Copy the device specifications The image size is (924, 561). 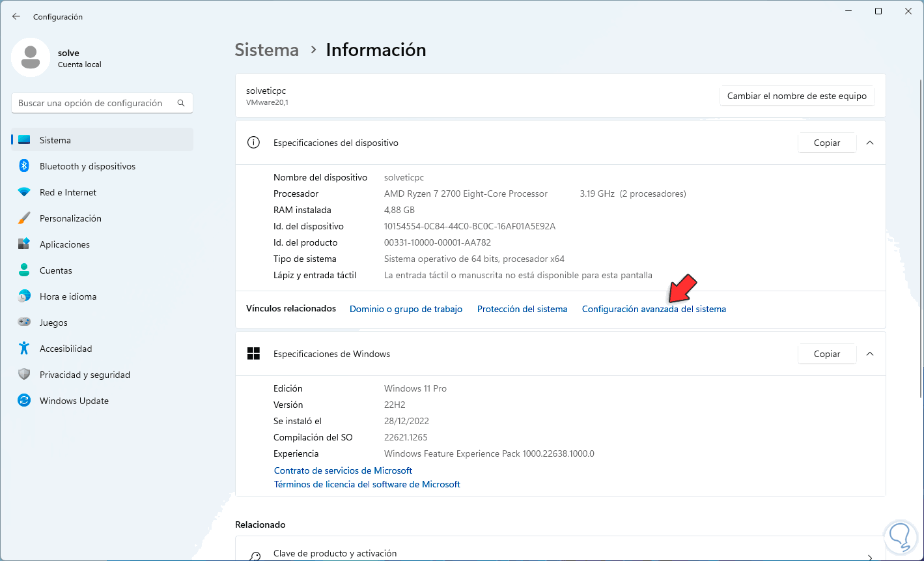pos(826,143)
